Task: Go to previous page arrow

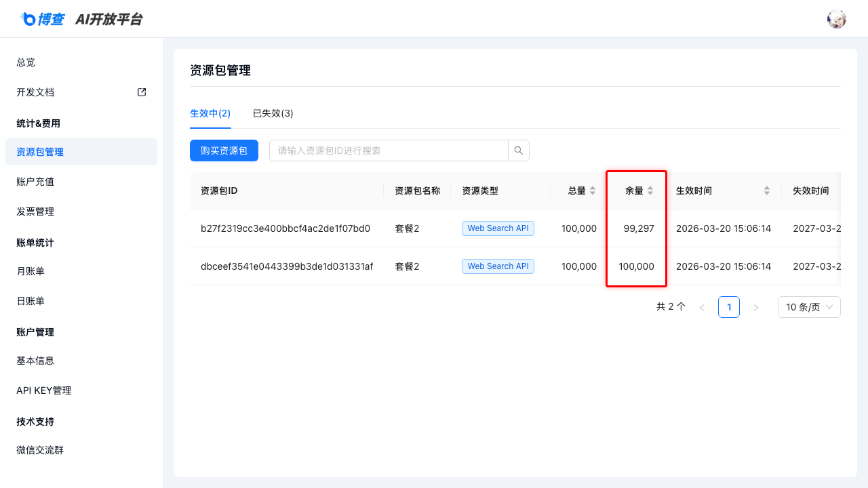Action: 702,307
